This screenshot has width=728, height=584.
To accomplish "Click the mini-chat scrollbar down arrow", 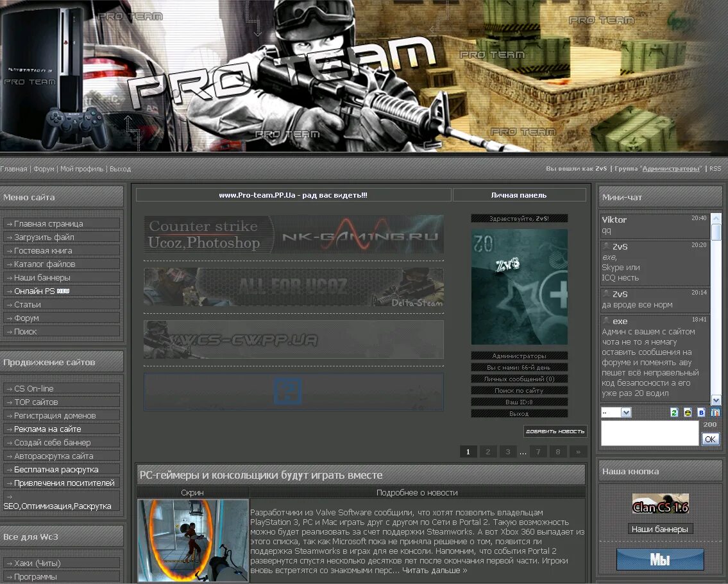I will click(x=716, y=400).
